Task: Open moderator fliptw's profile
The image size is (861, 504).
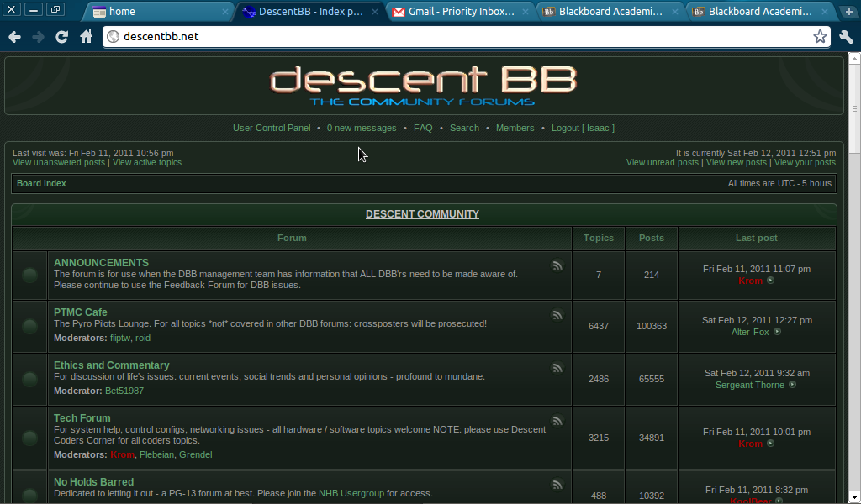Action: point(119,338)
